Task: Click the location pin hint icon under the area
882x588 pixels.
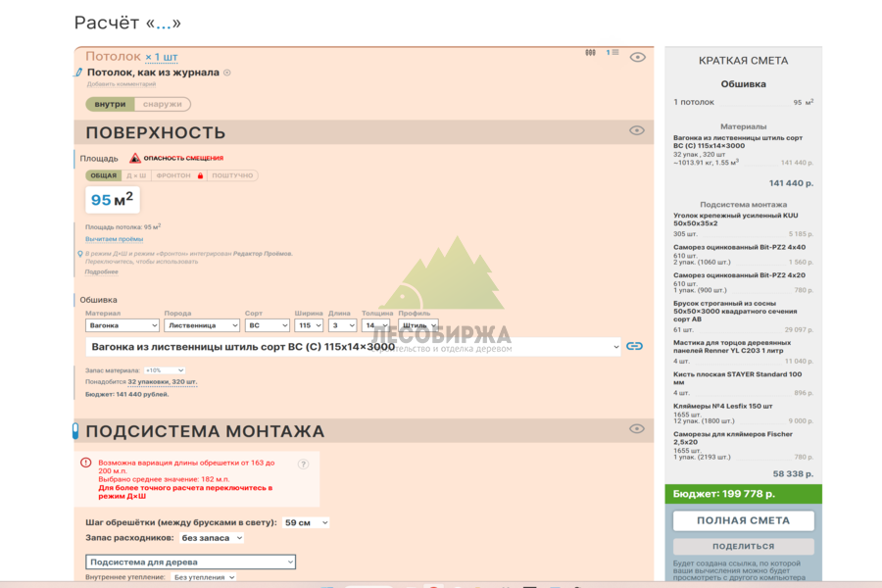Action: 80,254
